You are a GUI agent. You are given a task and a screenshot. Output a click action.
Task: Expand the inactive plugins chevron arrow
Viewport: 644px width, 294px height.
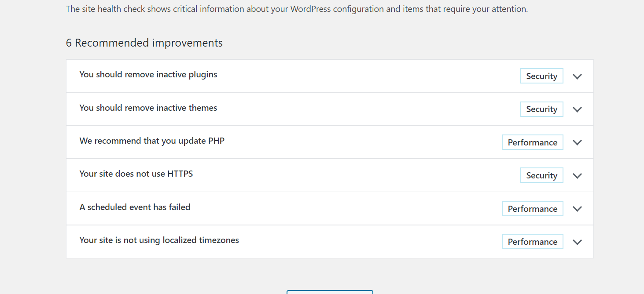tap(577, 76)
